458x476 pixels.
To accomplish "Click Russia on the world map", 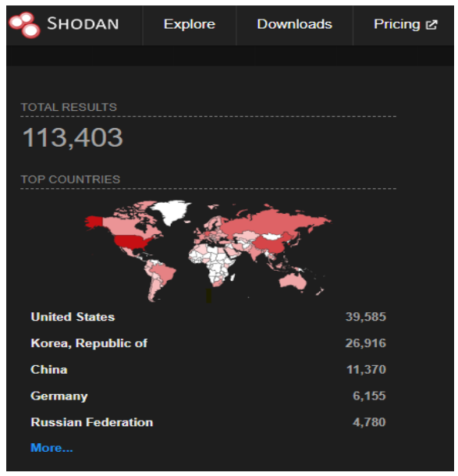I will [267, 223].
